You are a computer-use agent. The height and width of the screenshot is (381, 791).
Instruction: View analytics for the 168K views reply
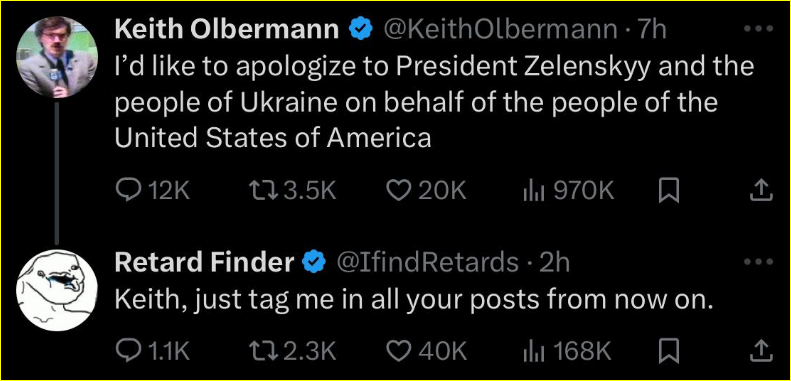click(x=568, y=351)
